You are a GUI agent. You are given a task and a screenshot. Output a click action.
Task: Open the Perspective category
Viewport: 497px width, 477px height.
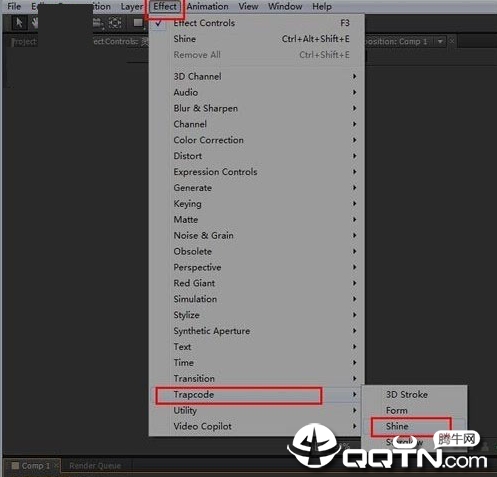coord(257,267)
